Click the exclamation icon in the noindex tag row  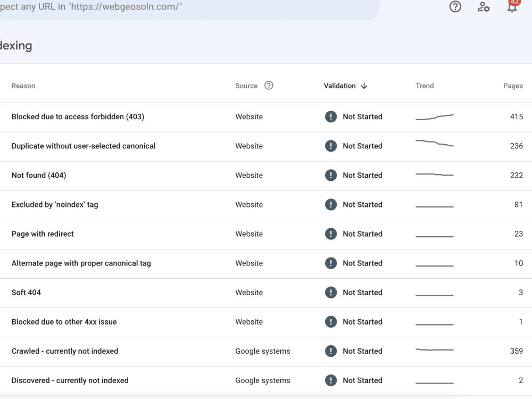(331, 205)
